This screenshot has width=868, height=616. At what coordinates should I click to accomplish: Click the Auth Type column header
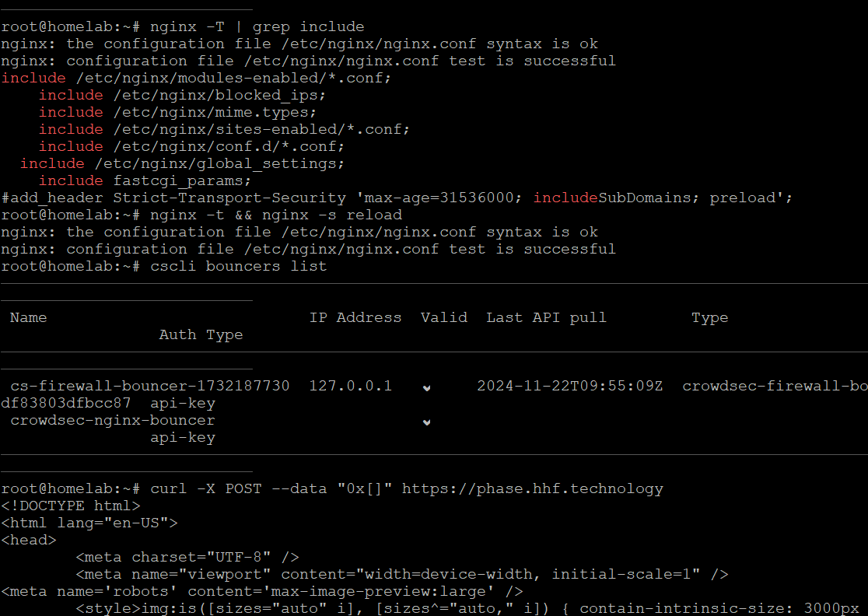201,335
